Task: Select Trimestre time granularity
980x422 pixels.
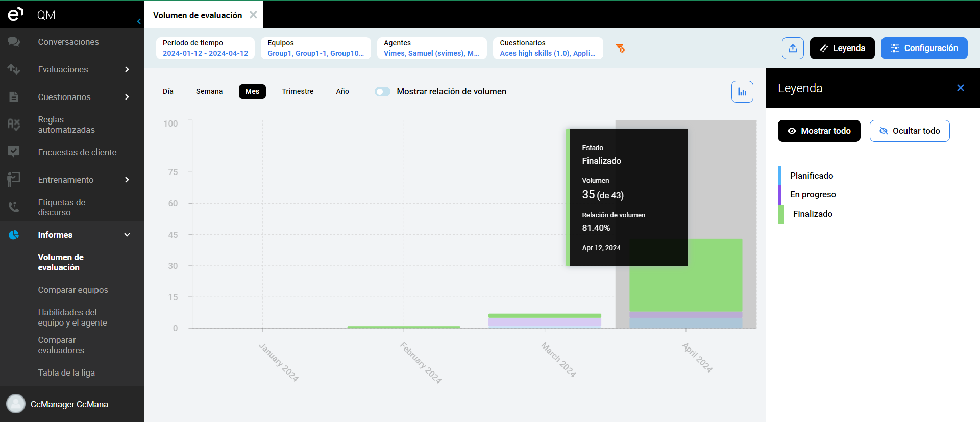Action: [x=298, y=91]
